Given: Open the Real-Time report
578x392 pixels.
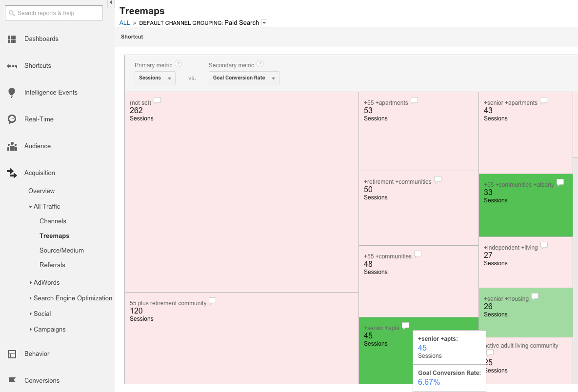Looking at the screenshot, I should pos(40,119).
